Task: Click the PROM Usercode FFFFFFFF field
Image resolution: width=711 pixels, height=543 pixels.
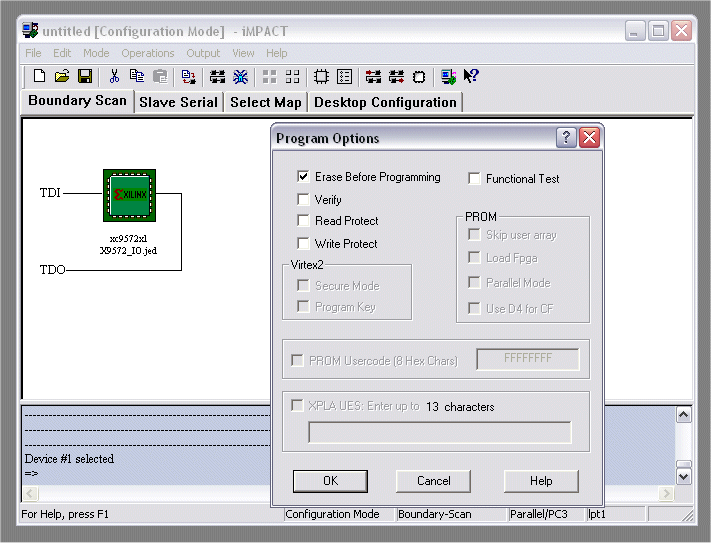Action: click(528, 359)
